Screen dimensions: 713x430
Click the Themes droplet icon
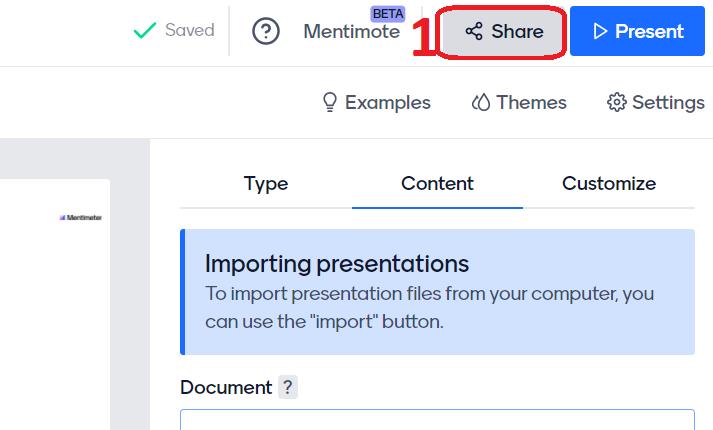click(481, 102)
